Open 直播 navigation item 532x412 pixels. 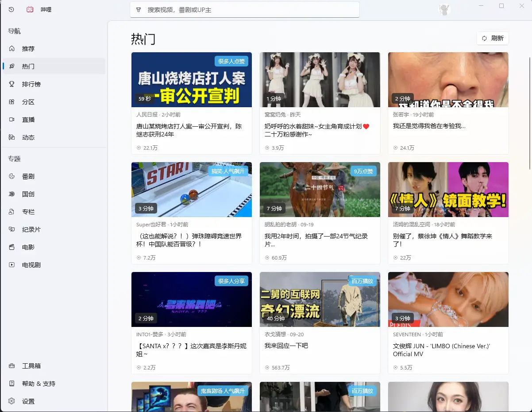(x=54, y=120)
